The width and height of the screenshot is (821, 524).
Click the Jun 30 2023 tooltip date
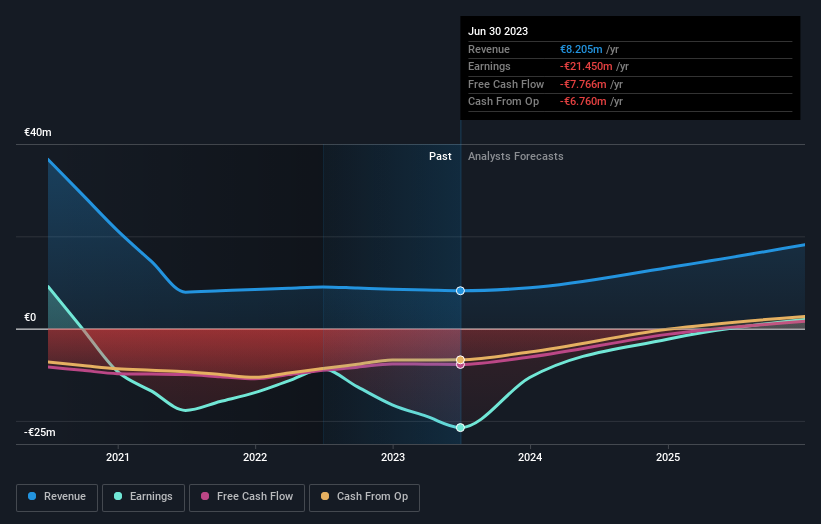(x=498, y=31)
